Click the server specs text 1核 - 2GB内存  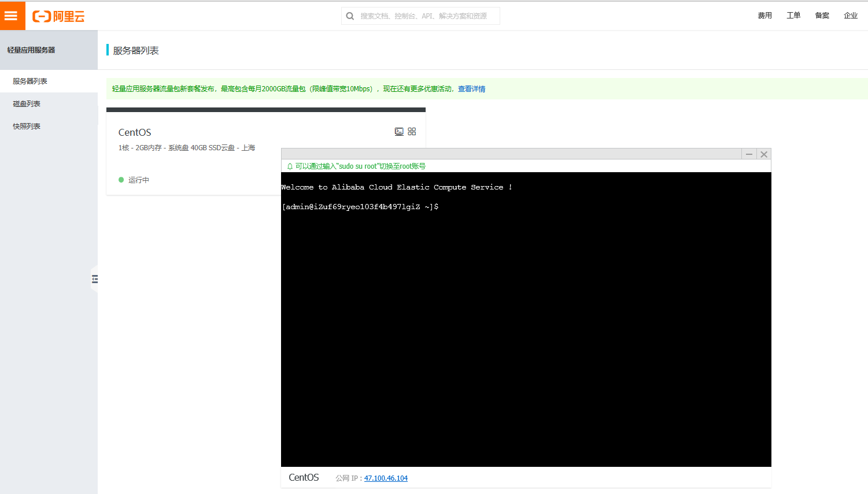187,148
